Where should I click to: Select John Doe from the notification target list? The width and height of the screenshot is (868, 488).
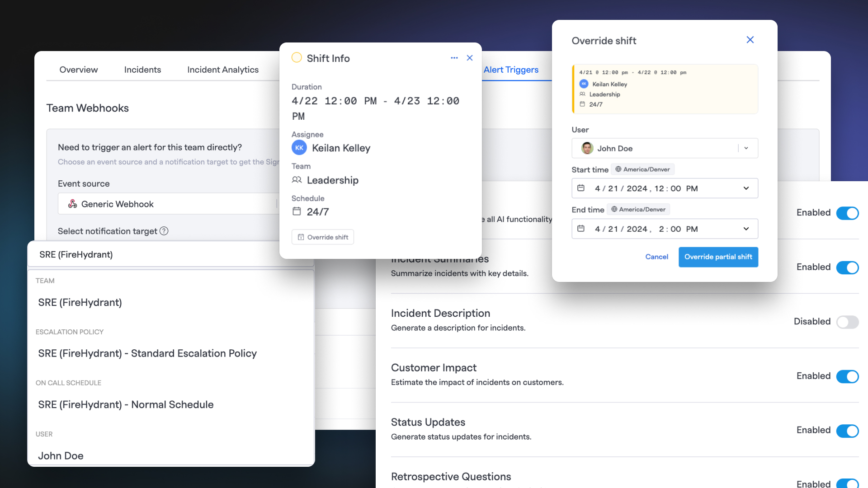(61, 455)
